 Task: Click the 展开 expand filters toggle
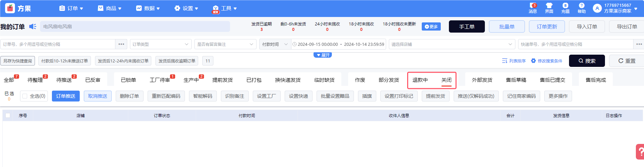click(322, 55)
